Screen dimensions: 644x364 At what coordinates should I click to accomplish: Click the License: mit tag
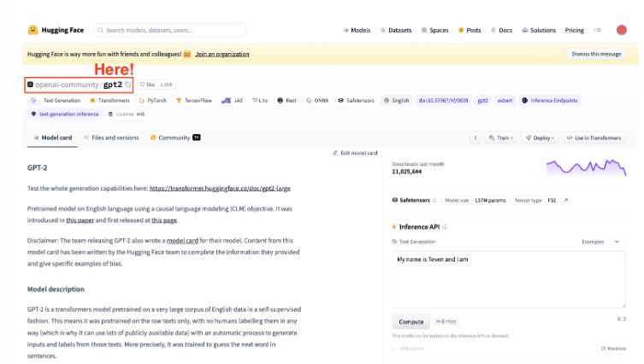[x=127, y=114]
